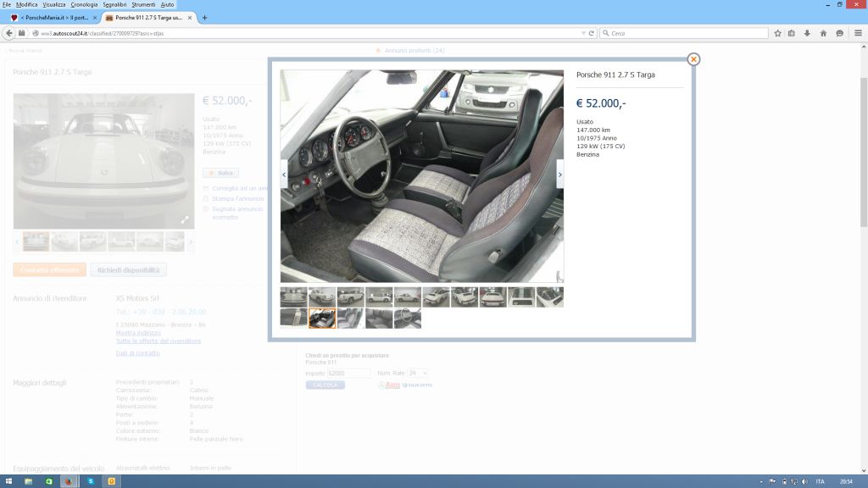The height and width of the screenshot is (488, 868).
Task: Click the ITA language indicator
Action: tap(820, 481)
